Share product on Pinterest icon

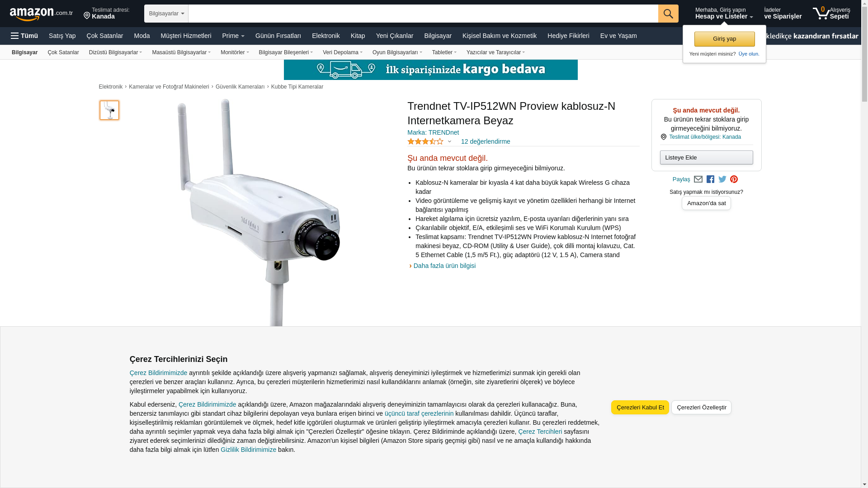pos(734,179)
